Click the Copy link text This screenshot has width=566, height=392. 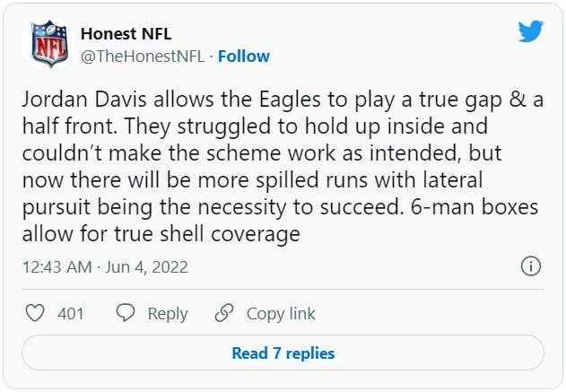(281, 313)
